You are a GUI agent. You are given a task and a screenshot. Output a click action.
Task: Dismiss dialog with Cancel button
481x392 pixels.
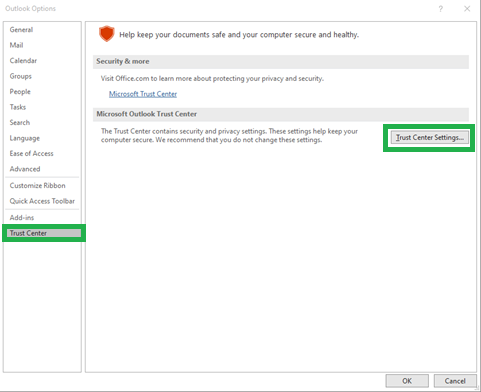455,381
